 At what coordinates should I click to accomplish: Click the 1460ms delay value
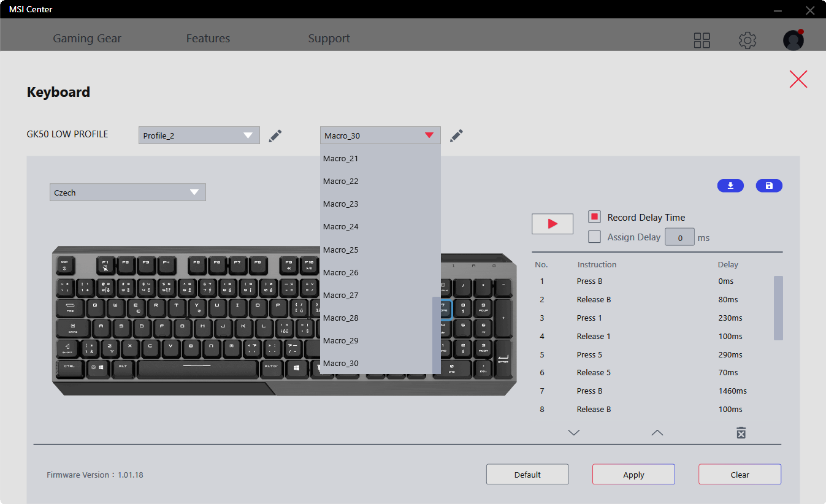[732, 391]
